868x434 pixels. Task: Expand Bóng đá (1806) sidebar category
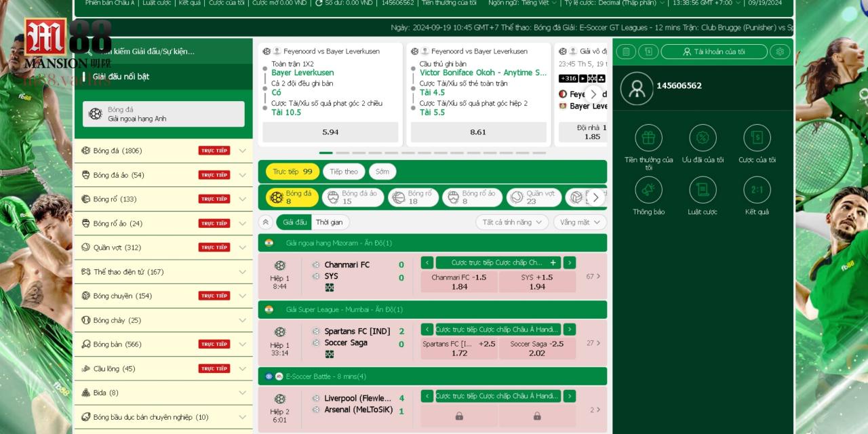163,151
